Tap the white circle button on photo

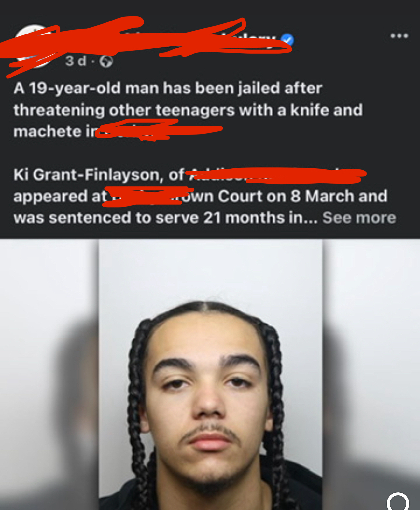coord(398,502)
